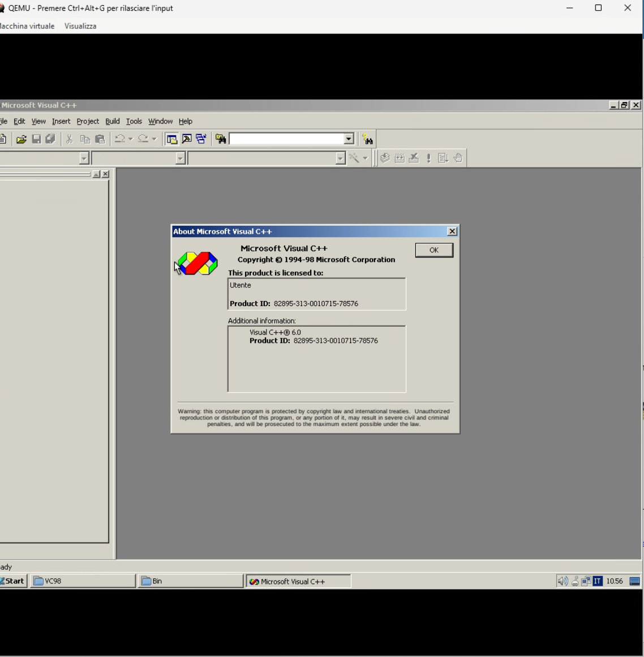Click the desktop icon at taskbar end
The width and height of the screenshot is (644, 657).
pyautogui.click(x=635, y=581)
